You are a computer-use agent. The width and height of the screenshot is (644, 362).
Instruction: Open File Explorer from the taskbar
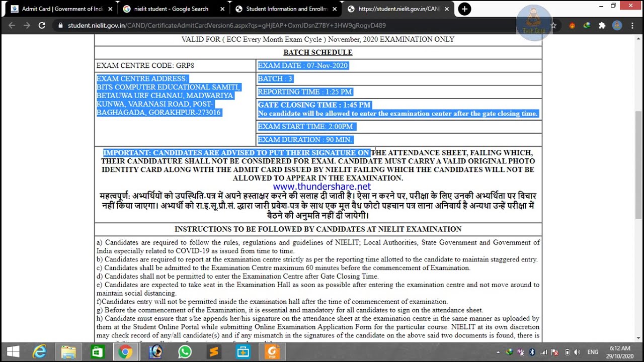(x=68, y=352)
